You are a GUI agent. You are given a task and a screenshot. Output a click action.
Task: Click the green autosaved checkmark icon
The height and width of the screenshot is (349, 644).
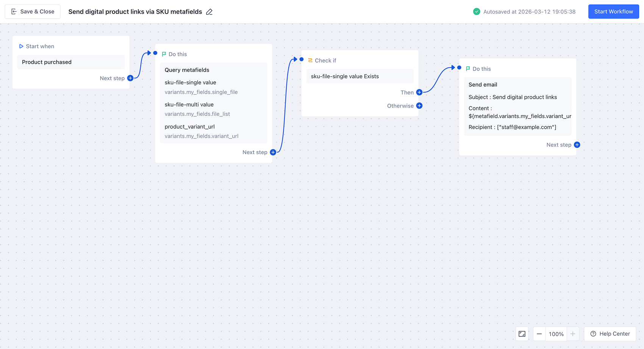(x=477, y=11)
